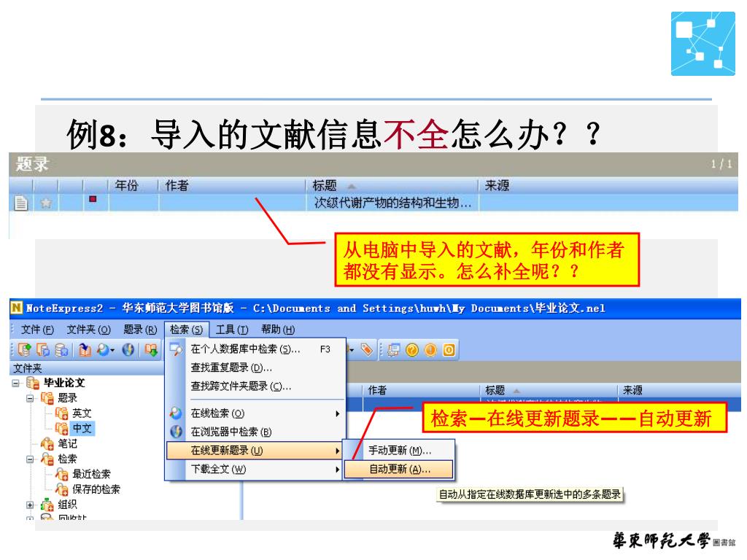This screenshot has width=747, height=560.
Task: Select the 中文 folder
Action: pos(82,429)
